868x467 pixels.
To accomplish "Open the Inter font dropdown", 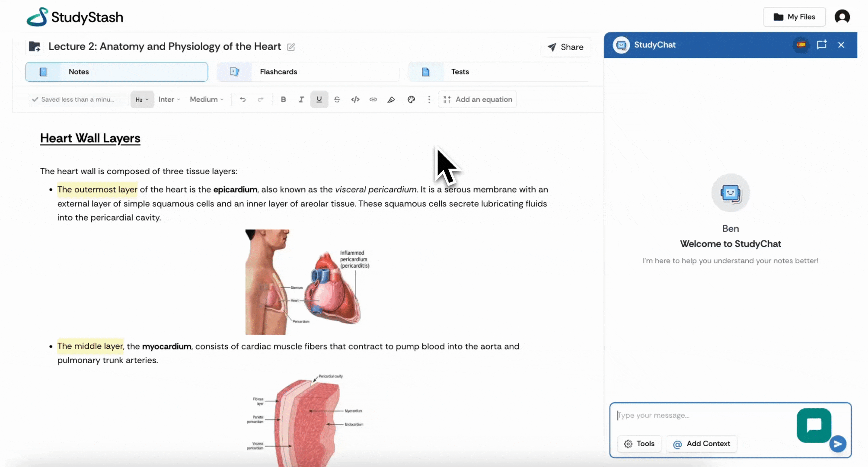I will [169, 99].
